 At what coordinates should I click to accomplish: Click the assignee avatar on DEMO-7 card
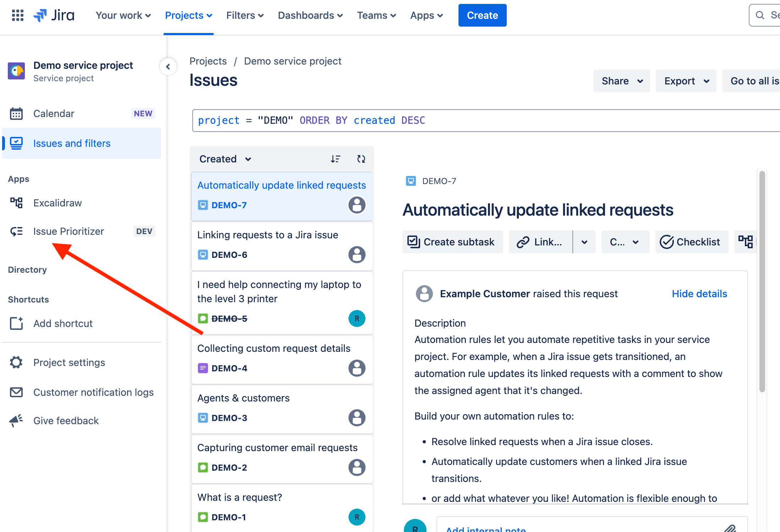coord(357,205)
